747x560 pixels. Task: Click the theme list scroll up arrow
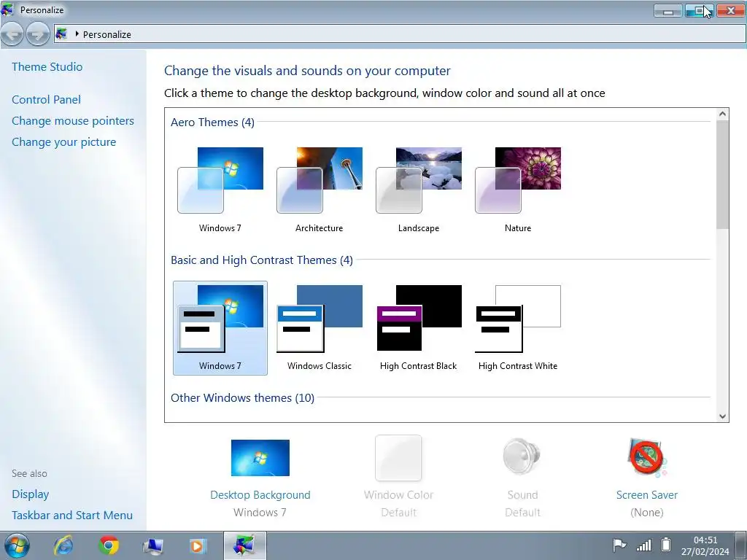[722, 114]
